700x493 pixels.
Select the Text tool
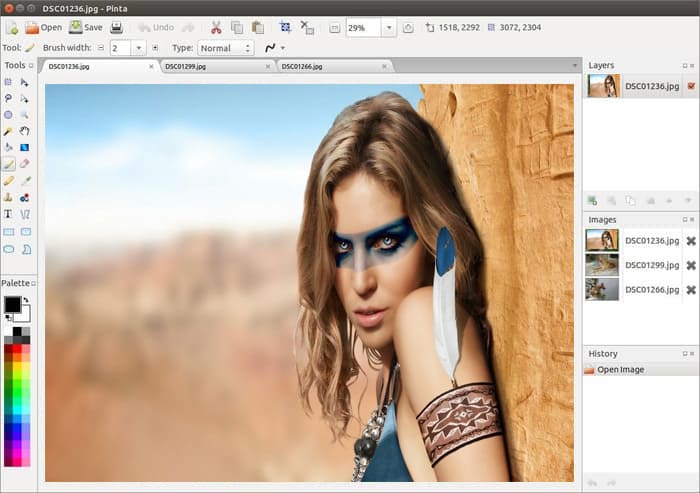tap(8, 214)
